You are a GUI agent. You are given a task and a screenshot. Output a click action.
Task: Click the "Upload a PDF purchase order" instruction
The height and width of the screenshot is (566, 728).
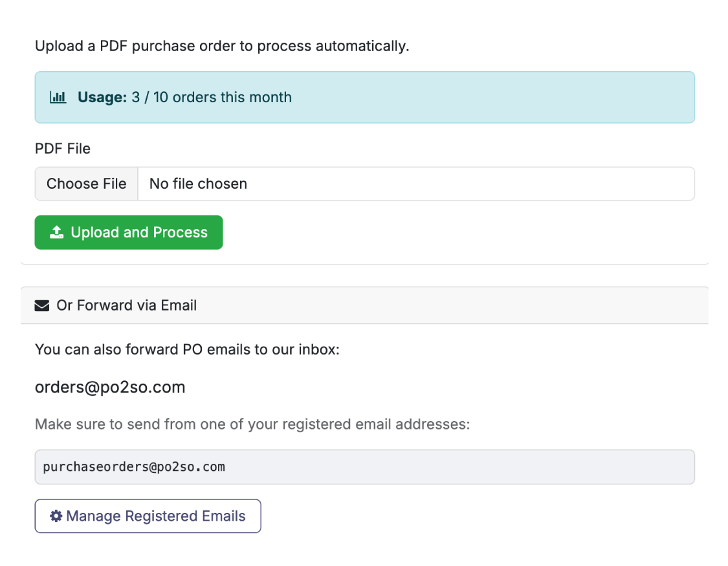pos(222,47)
